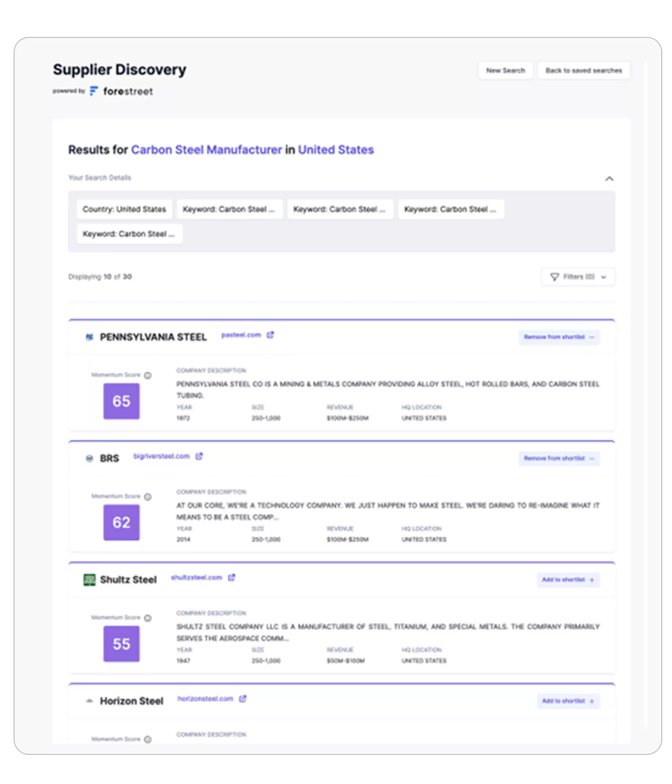Open the bigriversteel.com website link
The width and height of the screenshot is (672, 784).
(x=161, y=456)
